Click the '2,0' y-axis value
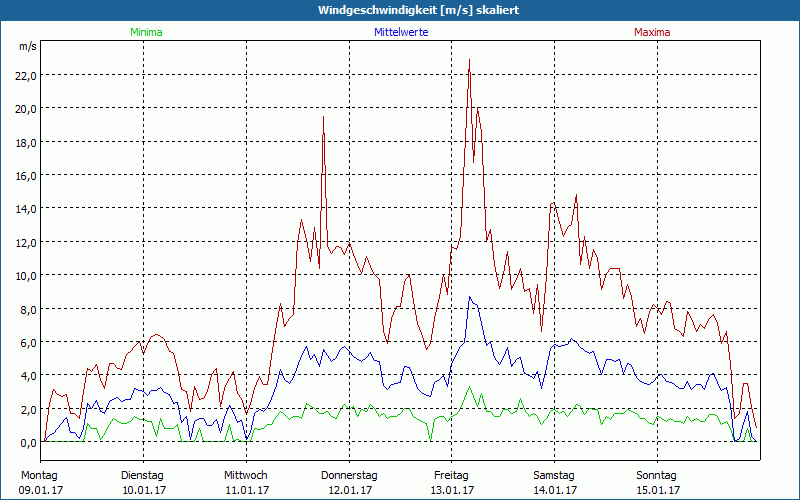 tap(29, 410)
